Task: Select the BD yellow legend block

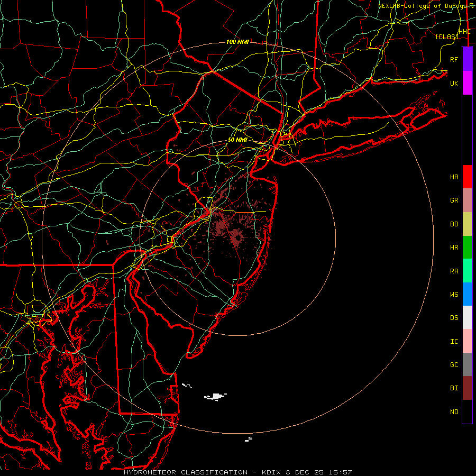Action: click(x=467, y=224)
